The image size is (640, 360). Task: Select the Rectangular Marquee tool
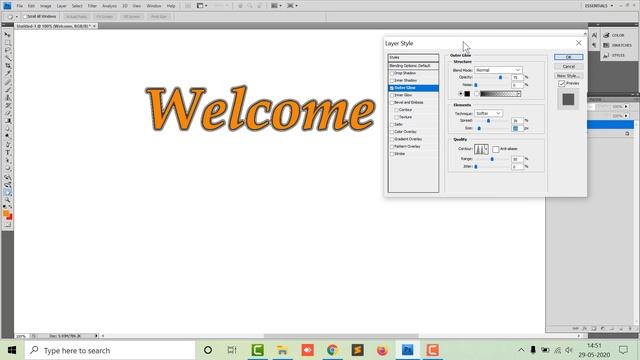pos(7,42)
